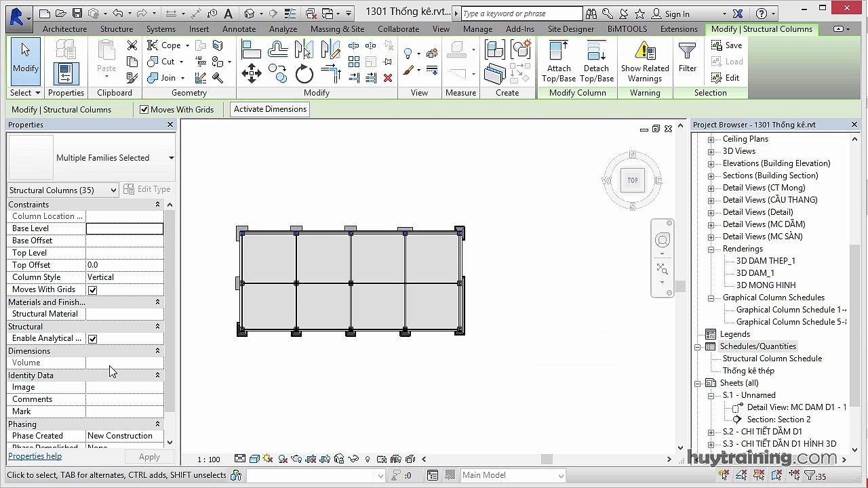
Task: Click the navigation wheel icon
Action: (x=663, y=240)
